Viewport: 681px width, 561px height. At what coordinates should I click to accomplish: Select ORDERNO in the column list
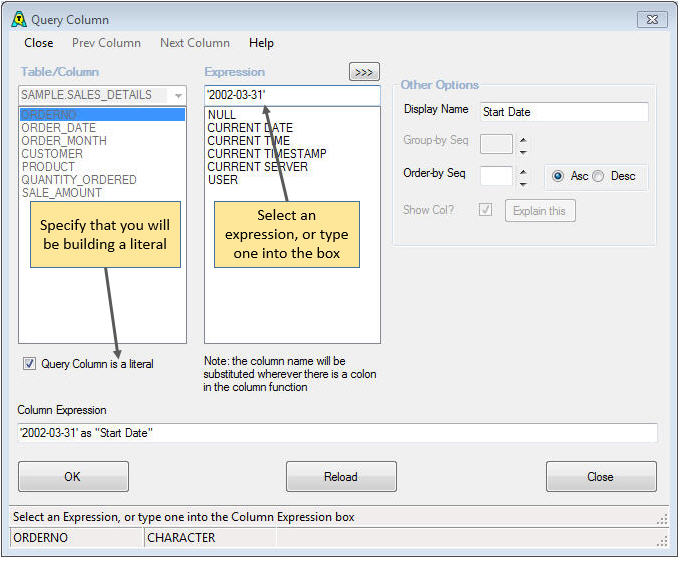tap(102, 115)
